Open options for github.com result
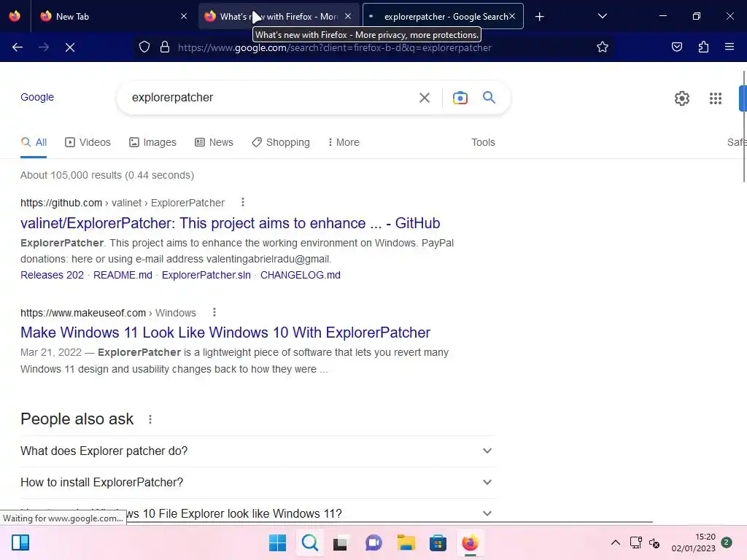 pos(243,203)
